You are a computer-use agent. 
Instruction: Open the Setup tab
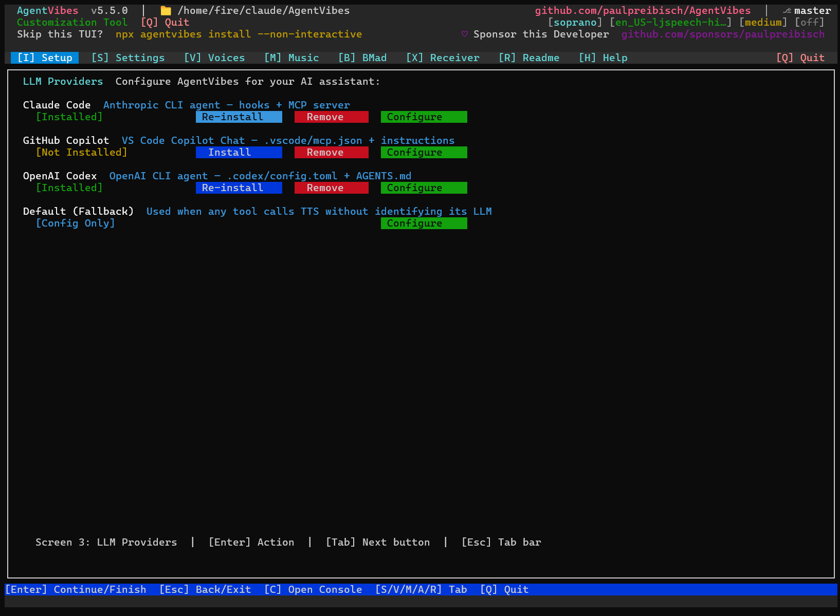coord(45,58)
